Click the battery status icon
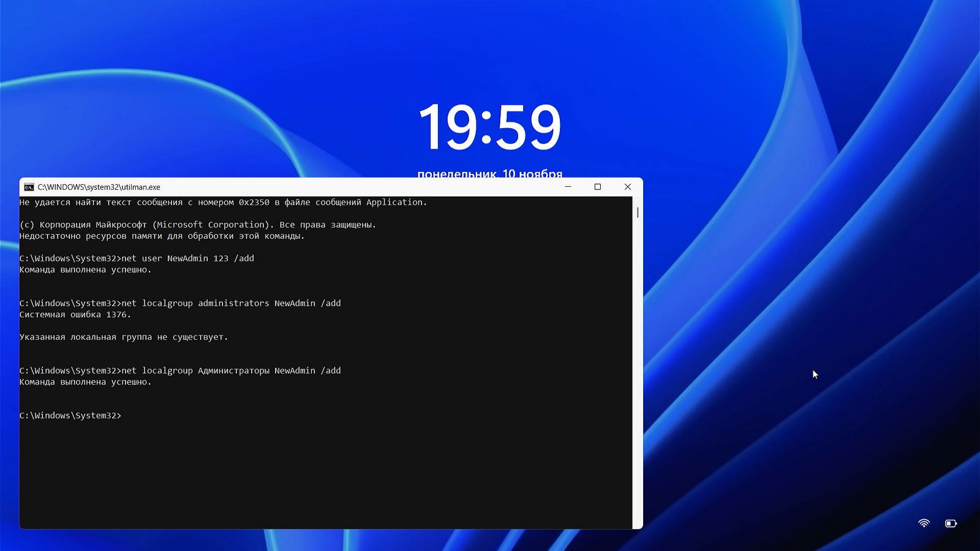This screenshot has height=551, width=980. click(951, 523)
